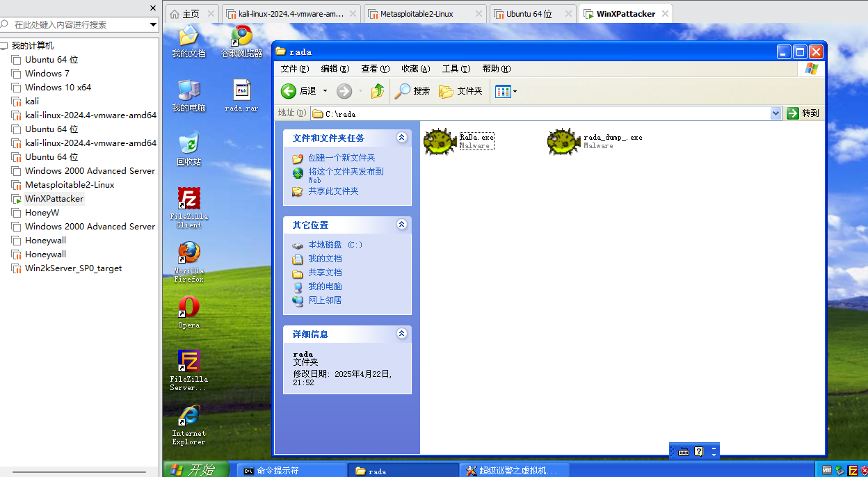Image resolution: width=868 pixels, height=477 pixels.
Task: Open the language bar options arrow
Action: tap(714, 455)
